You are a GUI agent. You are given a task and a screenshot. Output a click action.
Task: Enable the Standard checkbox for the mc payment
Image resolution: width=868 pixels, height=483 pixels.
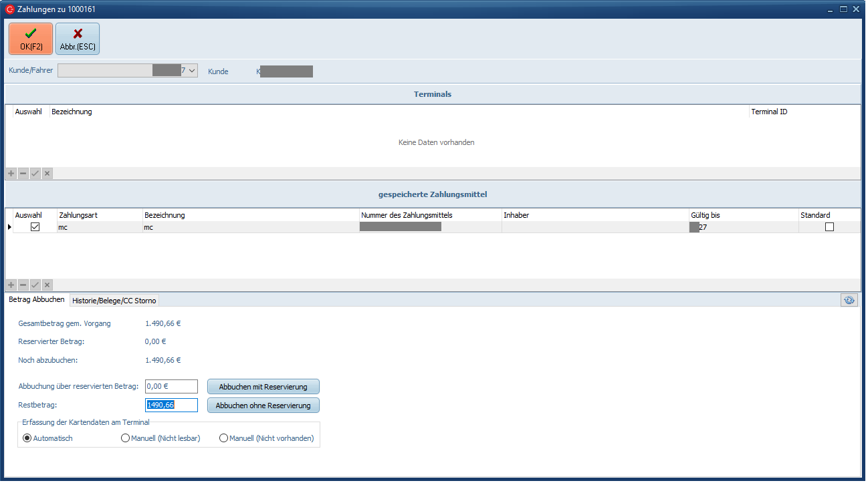pyautogui.click(x=829, y=227)
